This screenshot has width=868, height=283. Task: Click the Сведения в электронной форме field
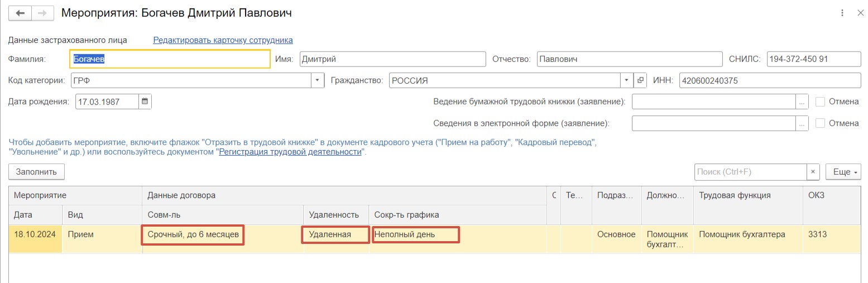coord(713,123)
